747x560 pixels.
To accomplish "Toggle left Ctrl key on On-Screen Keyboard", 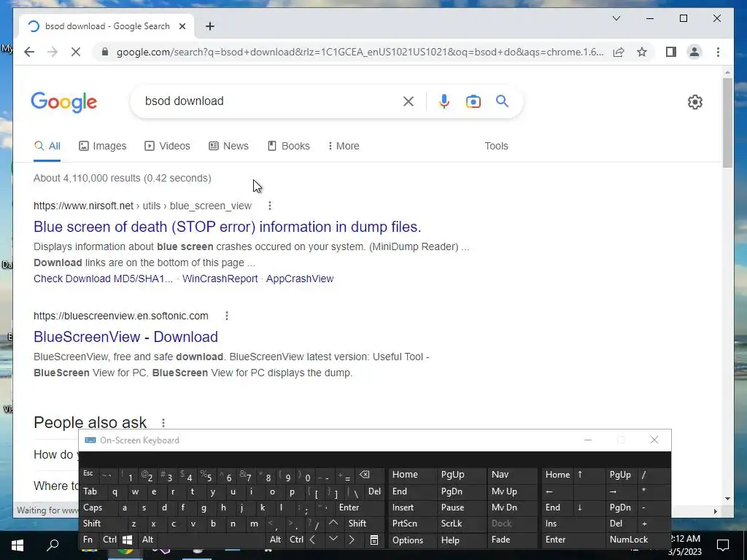I will [x=109, y=540].
